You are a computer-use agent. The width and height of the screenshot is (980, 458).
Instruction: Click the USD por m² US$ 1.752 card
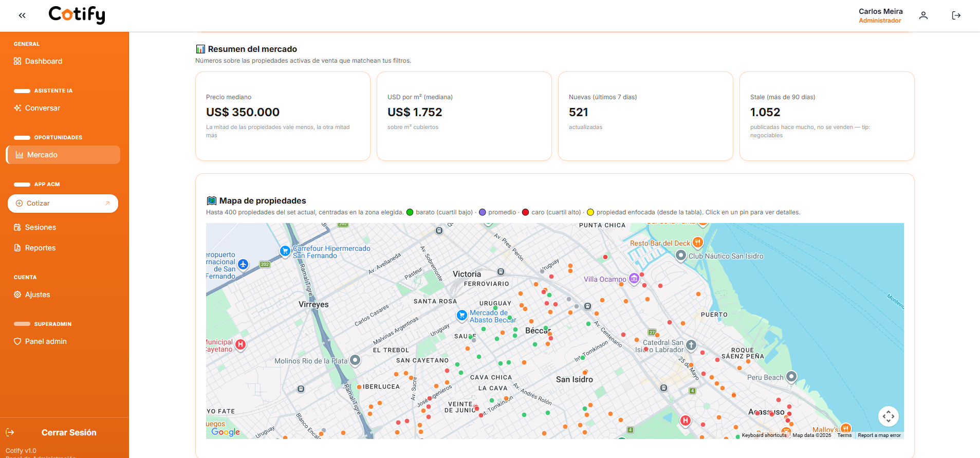(464, 116)
